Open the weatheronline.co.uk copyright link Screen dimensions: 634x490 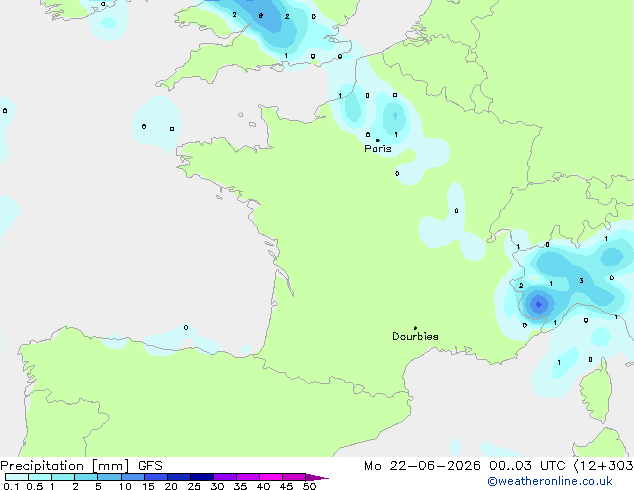(x=550, y=481)
